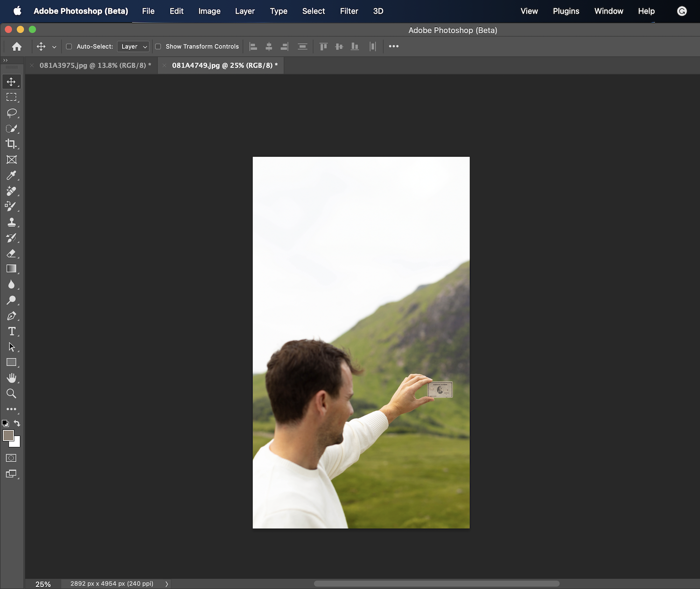Select the Crop tool
The width and height of the screenshot is (700, 589).
[x=12, y=144]
